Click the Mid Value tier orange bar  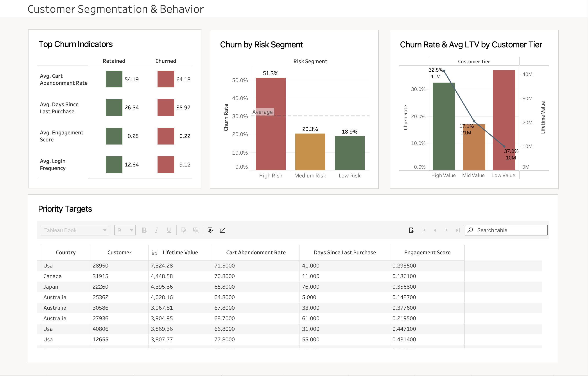[474, 147]
